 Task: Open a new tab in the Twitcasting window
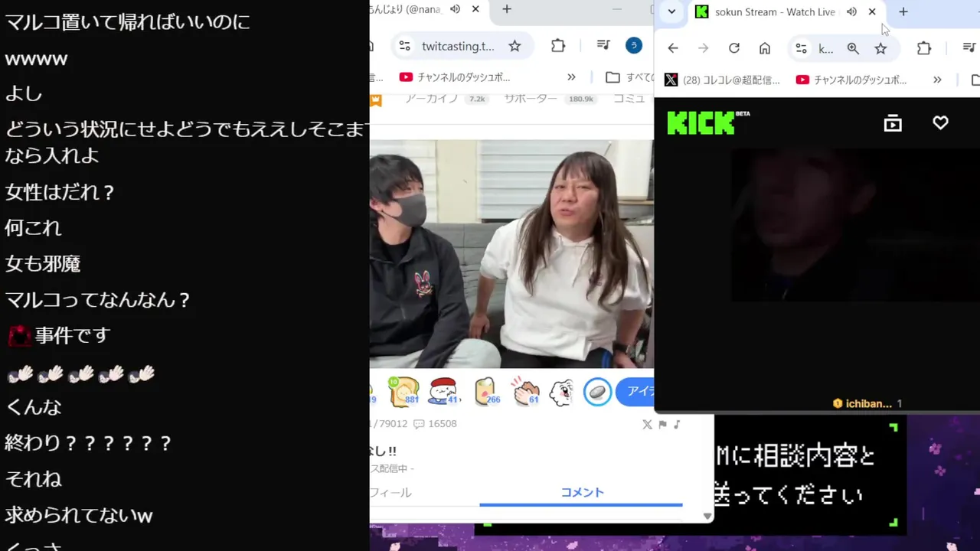click(507, 9)
